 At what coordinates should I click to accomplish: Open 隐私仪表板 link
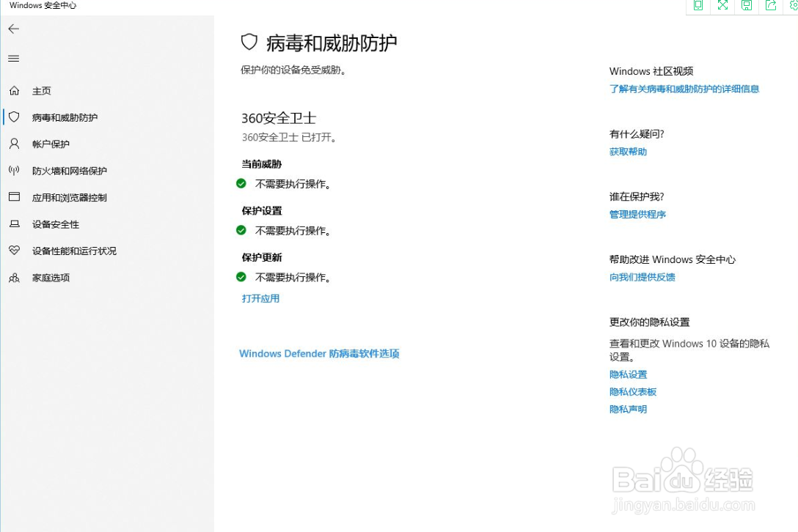click(x=632, y=391)
